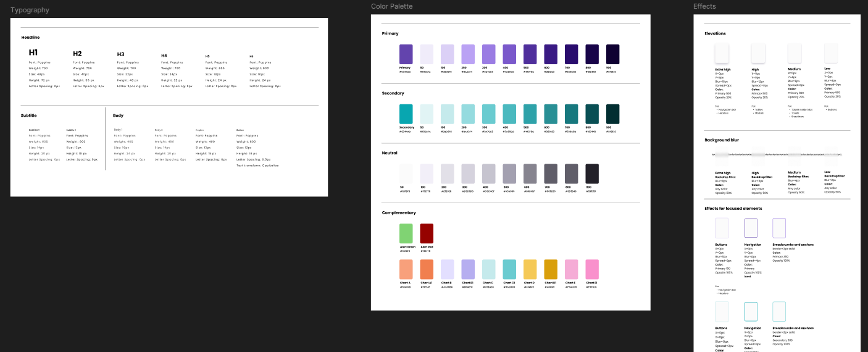Select the Chart A1 orange swatch
The image size is (868, 352).
click(x=427, y=269)
